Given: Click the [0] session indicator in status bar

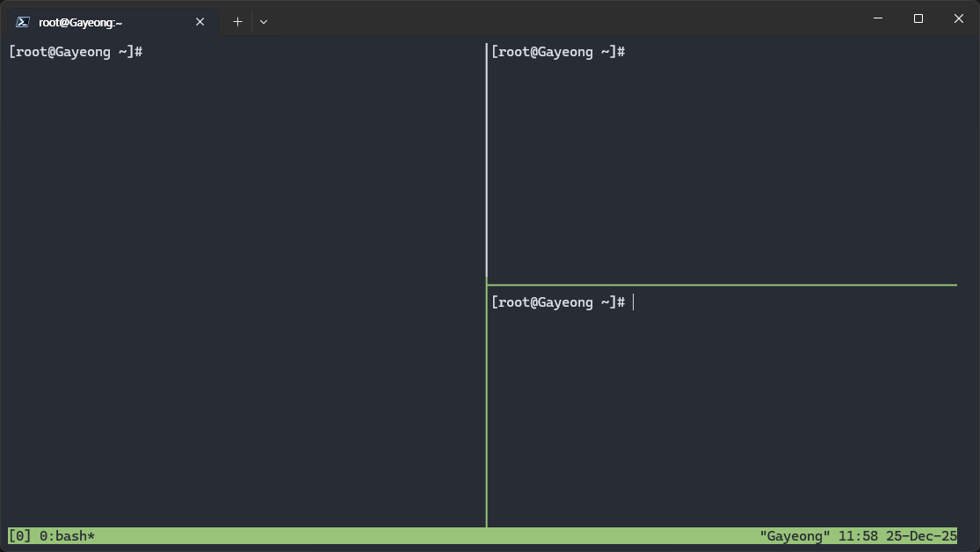Looking at the screenshot, I should pos(19,535).
